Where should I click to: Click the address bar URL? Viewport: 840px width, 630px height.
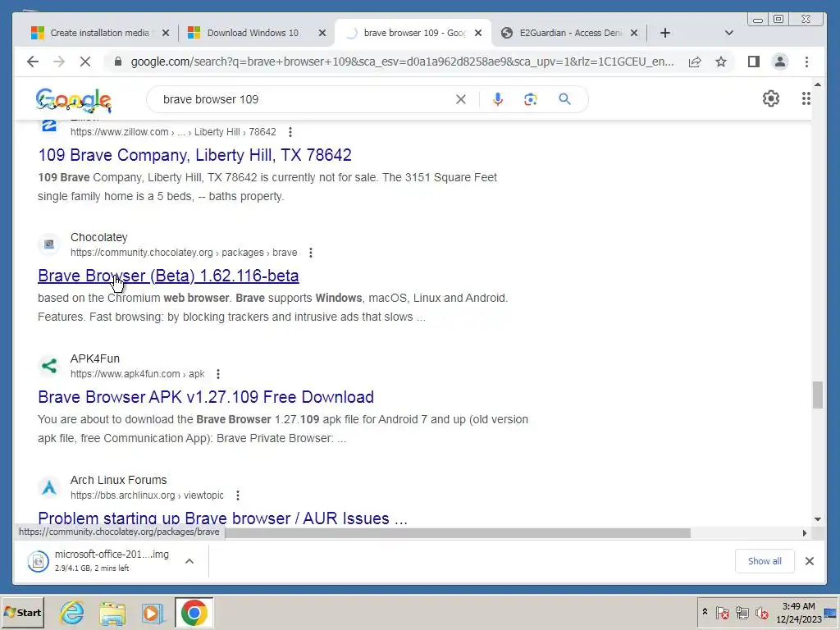pos(402,62)
